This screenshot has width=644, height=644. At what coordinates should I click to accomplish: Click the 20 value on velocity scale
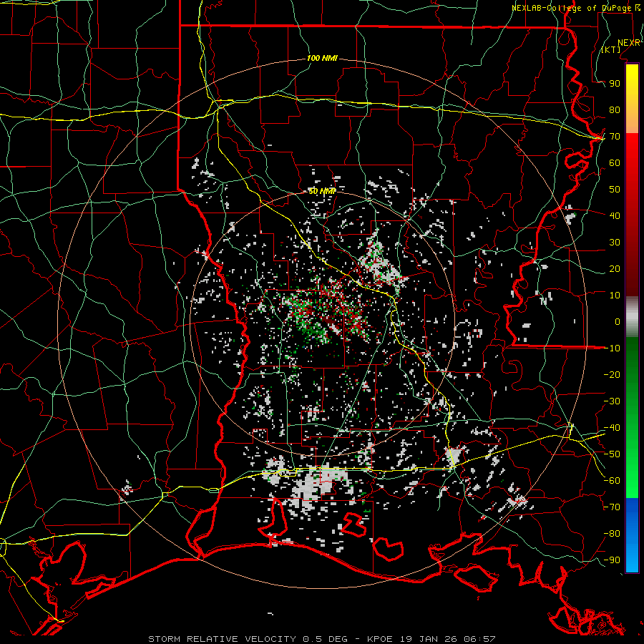tap(615, 268)
